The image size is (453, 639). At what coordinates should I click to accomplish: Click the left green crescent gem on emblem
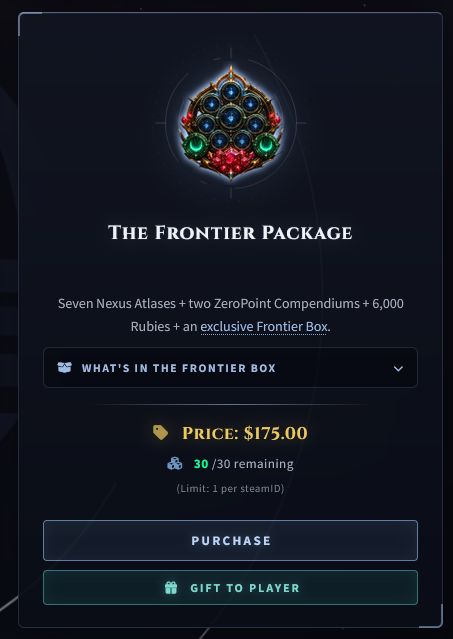click(195, 146)
